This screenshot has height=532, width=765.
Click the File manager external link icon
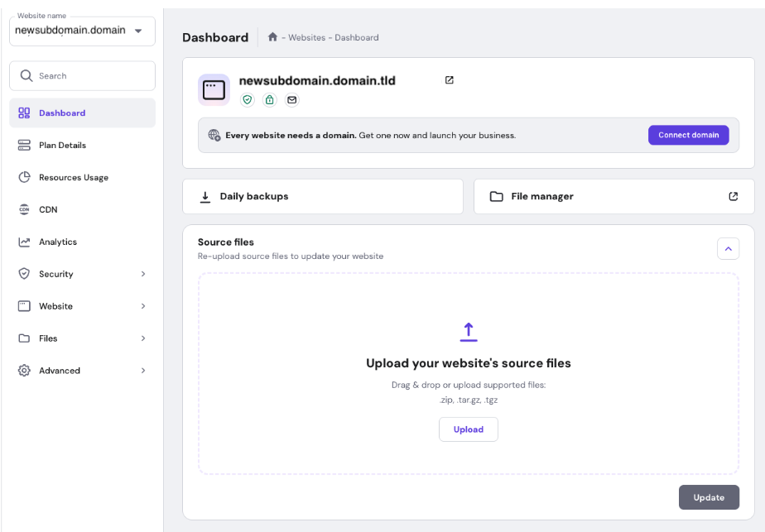(x=733, y=196)
